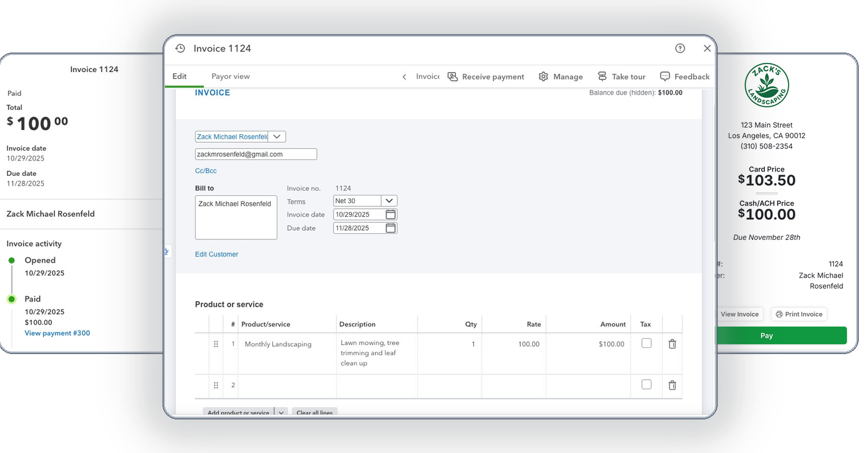Open the Due date calendar picker
Image resolution: width=868 pixels, height=453 pixels.
tap(391, 228)
